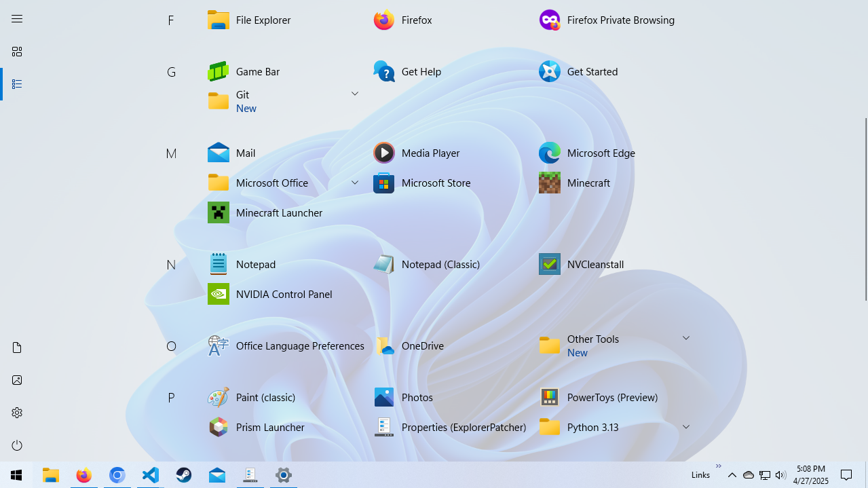Open File Explorer from the taskbar

tap(51, 475)
